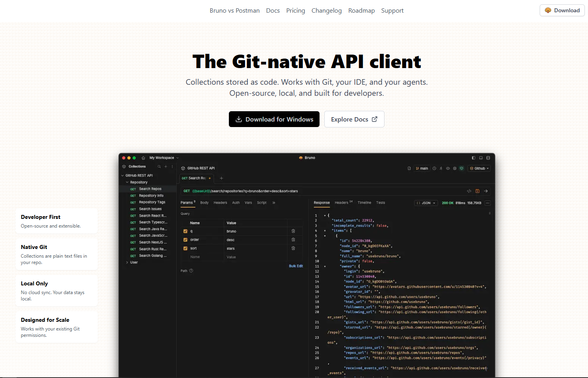Open the Pricing menu item
Viewport: 588px width, 378px height.
[295, 10]
